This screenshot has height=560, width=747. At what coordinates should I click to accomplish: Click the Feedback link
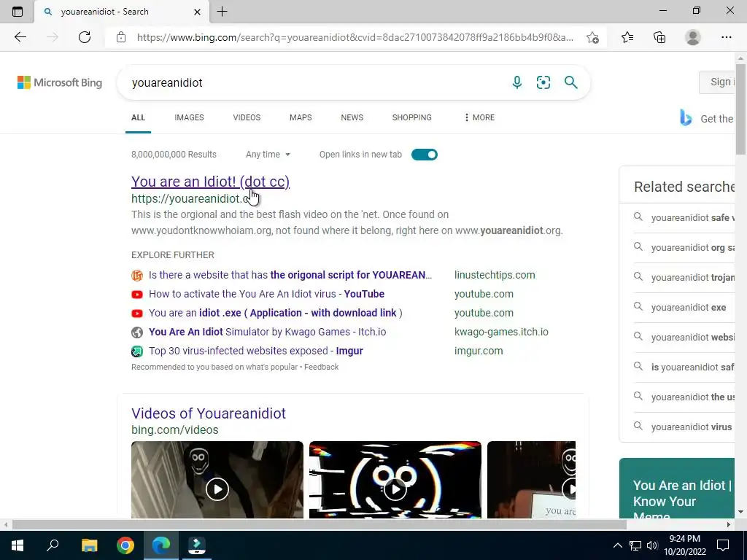pyautogui.click(x=321, y=367)
